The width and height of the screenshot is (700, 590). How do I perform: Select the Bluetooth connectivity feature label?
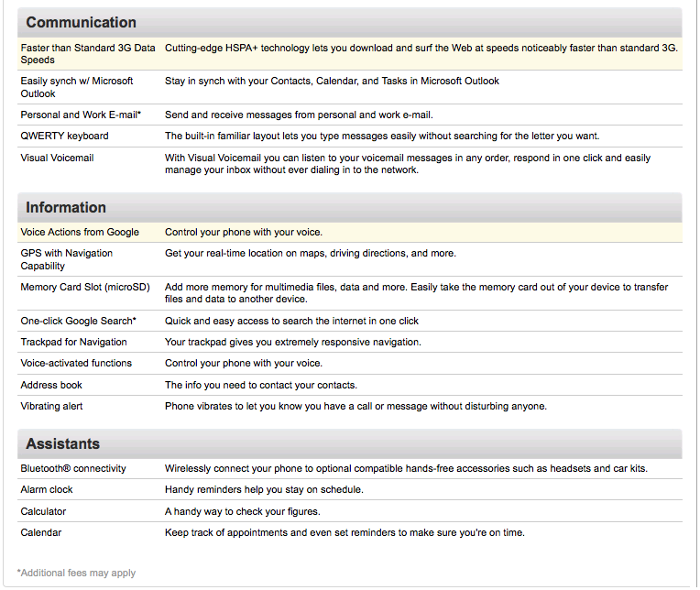tap(73, 468)
